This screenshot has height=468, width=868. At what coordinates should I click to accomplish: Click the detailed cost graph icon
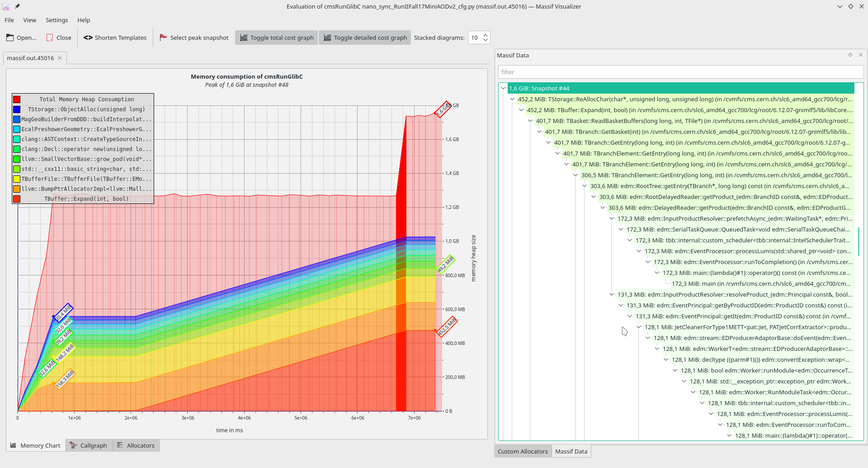(x=327, y=38)
